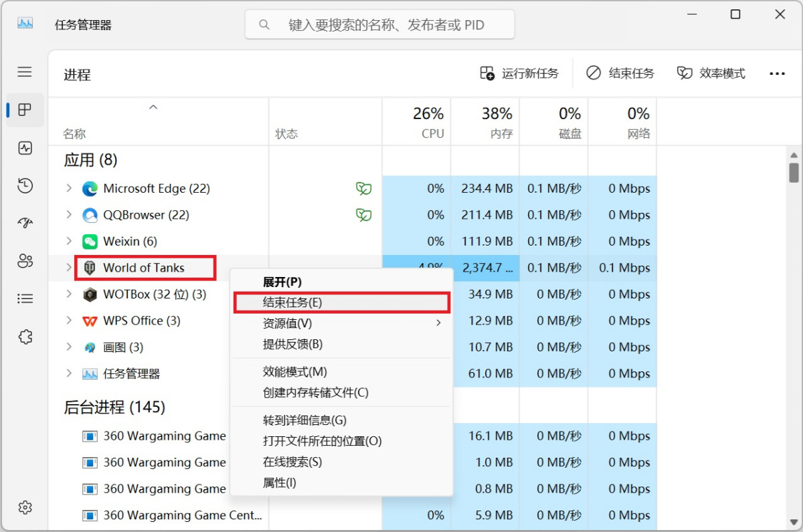803x532 pixels.
Task: Open Task Manager settings gear
Action: [x=25, y=507]
